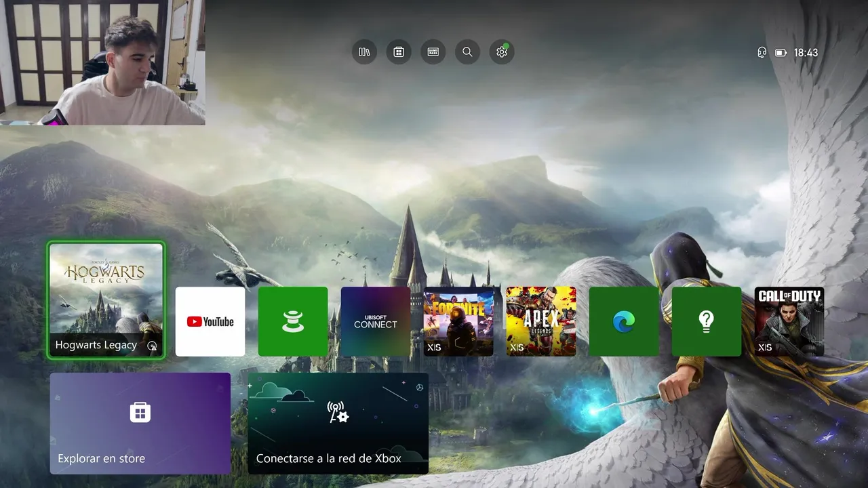Launch the Call of Duty tile
Viewport: 868px width, 488px height.
(x=789, y=321)
